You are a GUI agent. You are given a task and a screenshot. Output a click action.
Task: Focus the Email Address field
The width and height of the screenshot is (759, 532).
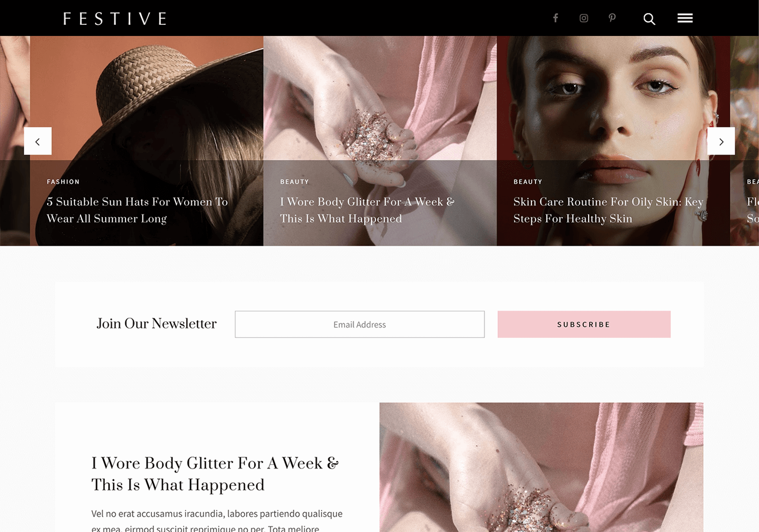pos(359,324)
